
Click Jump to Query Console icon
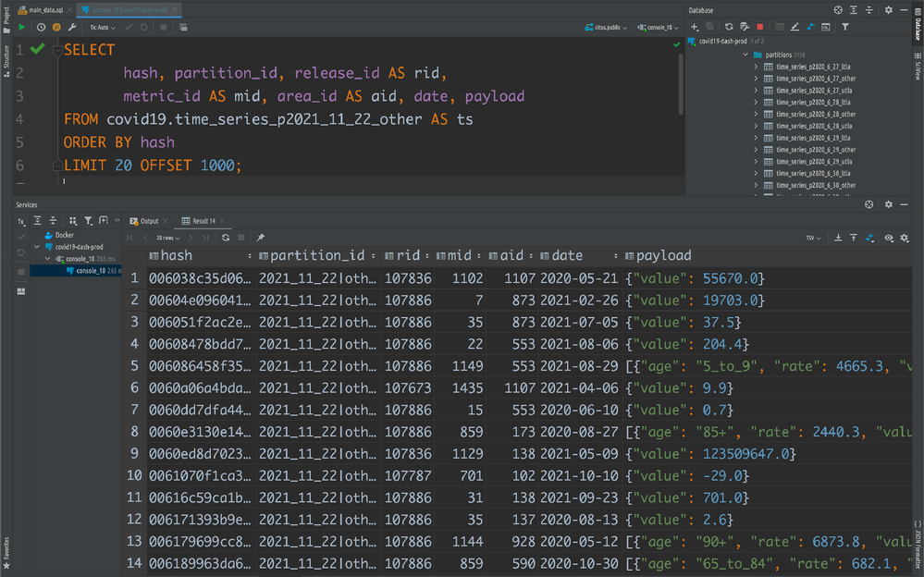pyautogui.click(x=810, y=27)
